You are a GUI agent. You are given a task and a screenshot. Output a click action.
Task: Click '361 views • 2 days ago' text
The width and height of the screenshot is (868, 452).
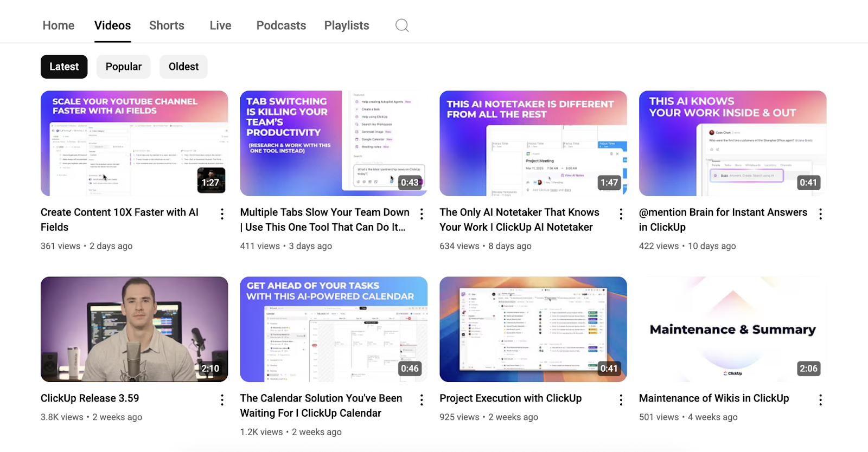point(86,246)
